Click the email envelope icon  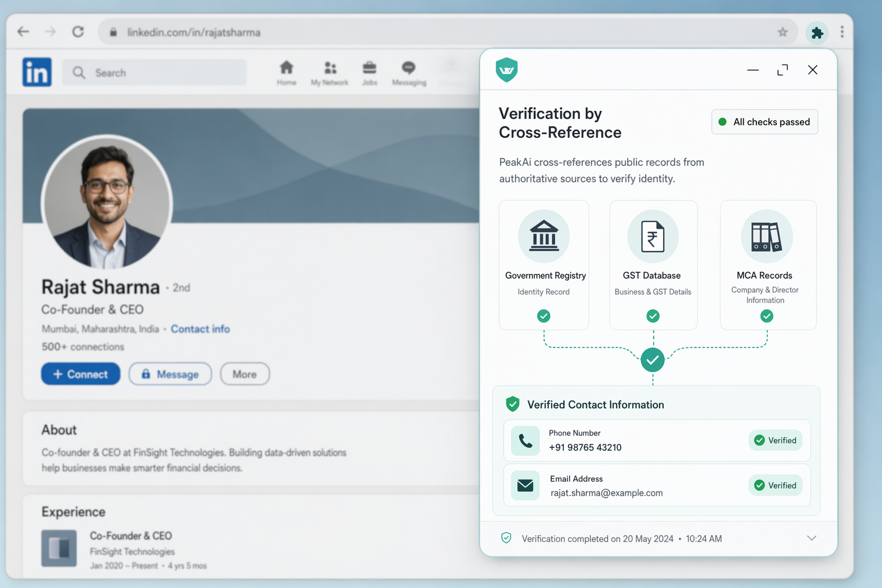525,485
